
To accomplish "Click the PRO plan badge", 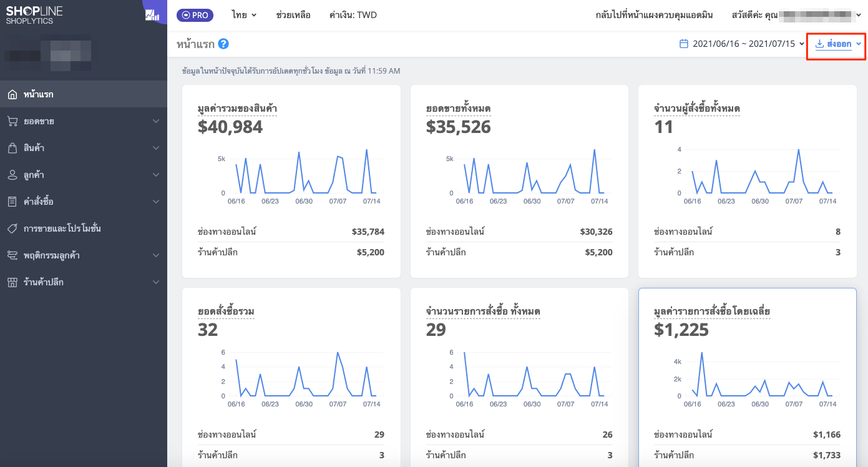I will pyautogui.click(x=195, y=15).
